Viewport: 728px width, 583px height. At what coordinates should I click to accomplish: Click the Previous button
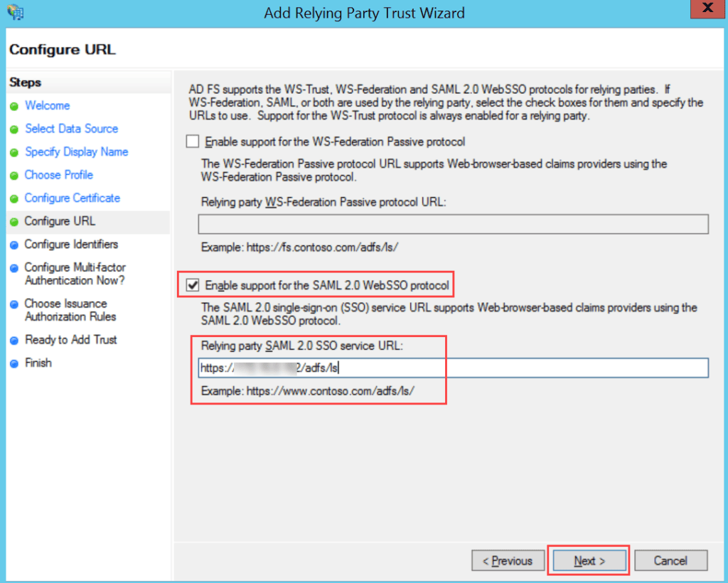[508, 560]
